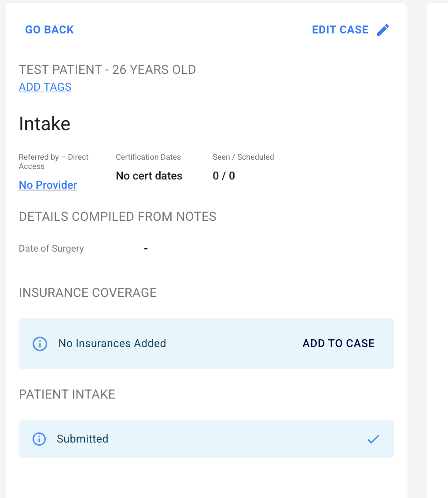Screen dimensions: 448x498
Task: Click info icon beside No Insurances Added
Action: pos(40,344)
